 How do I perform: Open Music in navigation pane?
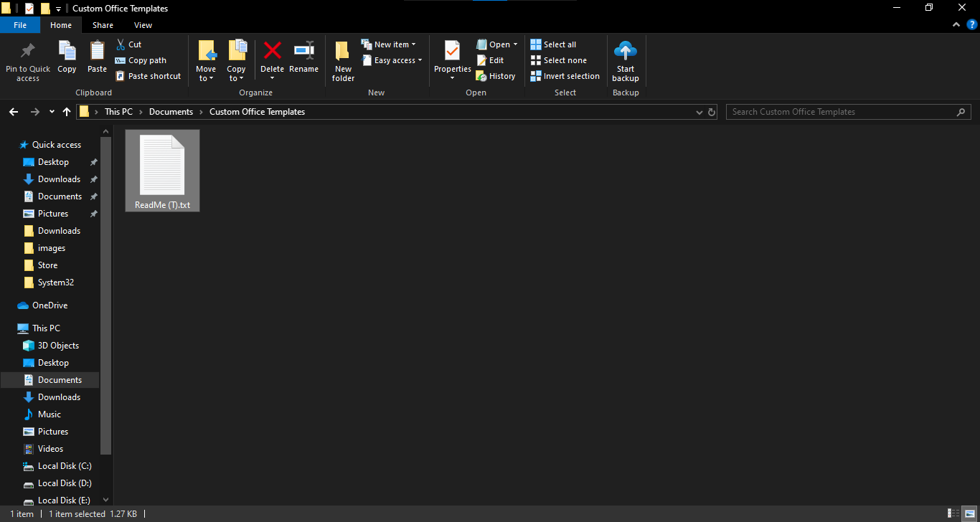(x=50, y=414)
